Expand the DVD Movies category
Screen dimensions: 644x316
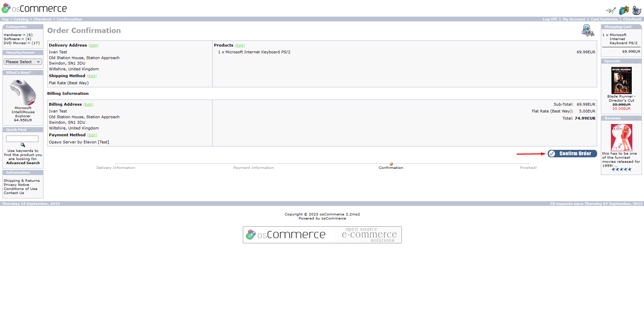[17, 43]
